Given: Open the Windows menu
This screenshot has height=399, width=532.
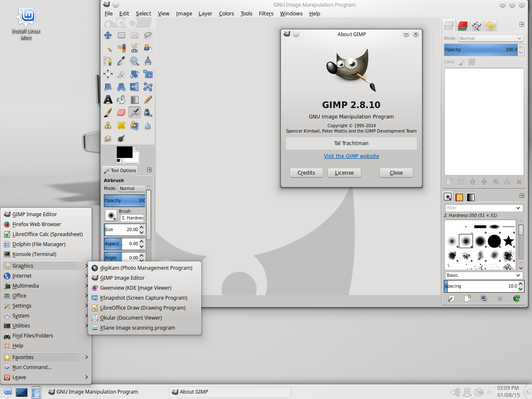Looking at the screenshot, I should click(291, 14).
